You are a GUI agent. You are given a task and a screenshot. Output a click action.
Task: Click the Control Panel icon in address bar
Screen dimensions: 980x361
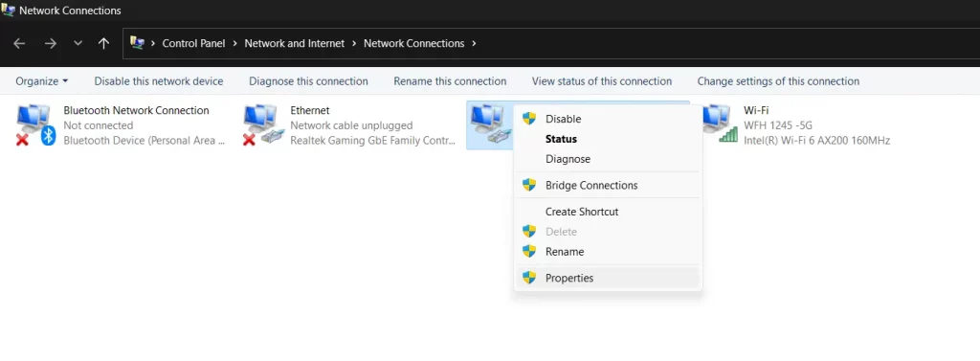pyautogui.click(x=137, y=42)
